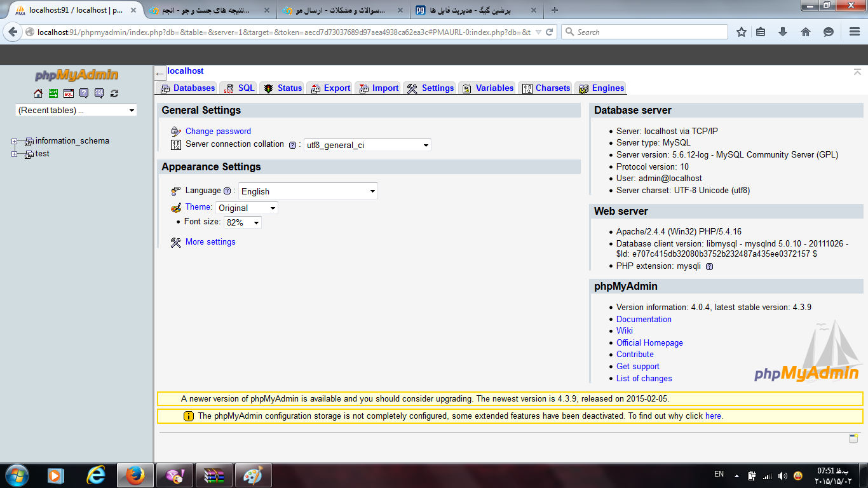Viewport: 868px width, 488px height.
Task: Click the browser URL address field
Action: 283,32
